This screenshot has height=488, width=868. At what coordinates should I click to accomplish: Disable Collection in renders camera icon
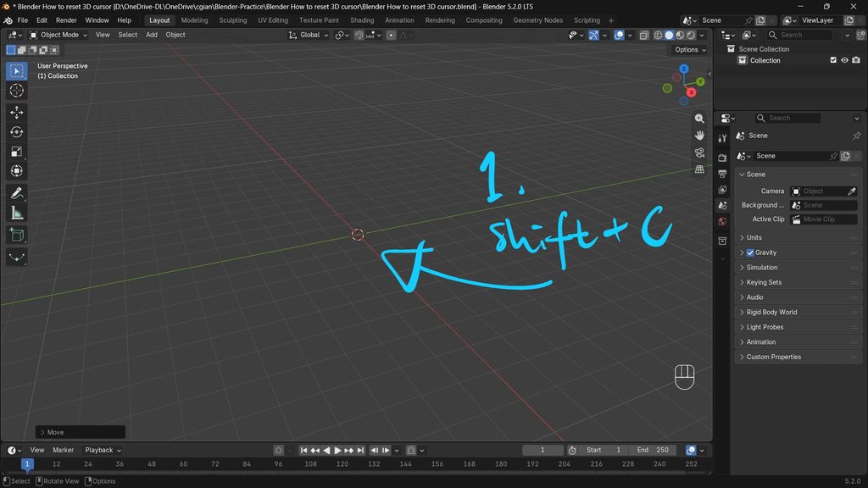point(856,60)
